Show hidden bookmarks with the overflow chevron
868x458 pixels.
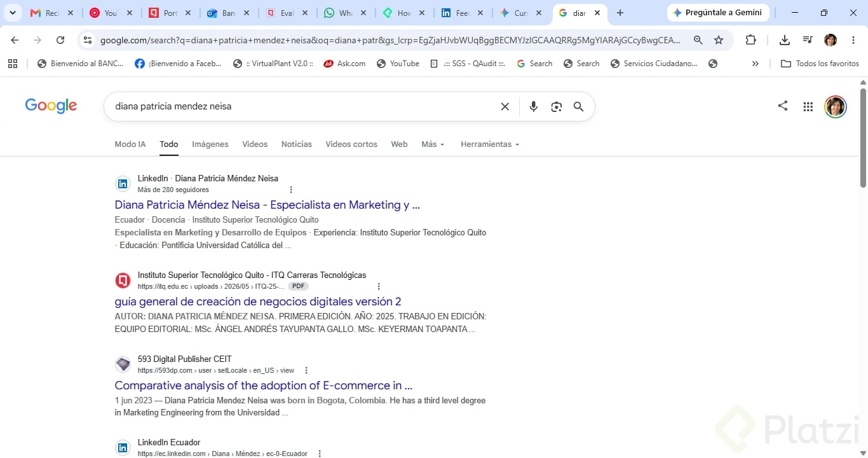(x=755, y=64)
